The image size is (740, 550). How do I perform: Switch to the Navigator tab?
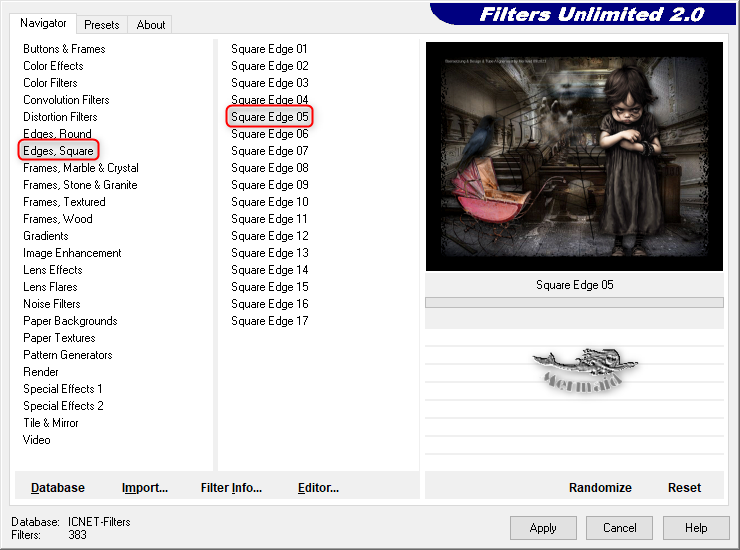click(43, 23)
